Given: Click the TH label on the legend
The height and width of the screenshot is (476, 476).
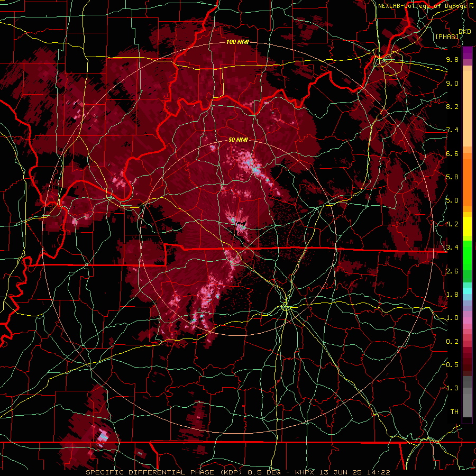Looking at the screenshot, I should pyautogui.click(x=454, y=411).
